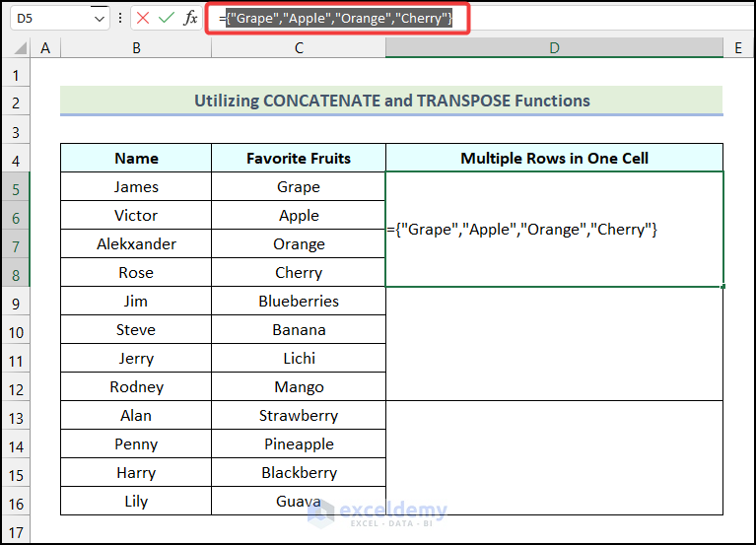Screen dimensions: 756x545
Task: Select column D header
Action: (554, 48)
